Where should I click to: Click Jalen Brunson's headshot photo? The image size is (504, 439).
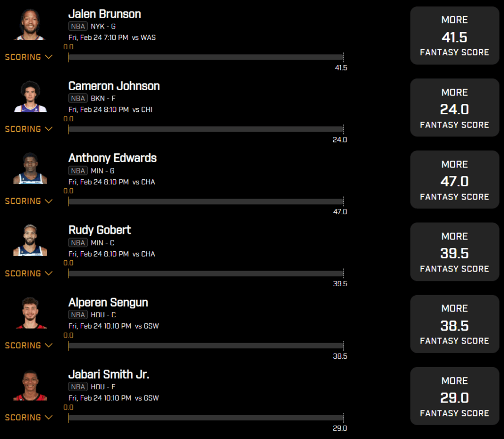30,25
